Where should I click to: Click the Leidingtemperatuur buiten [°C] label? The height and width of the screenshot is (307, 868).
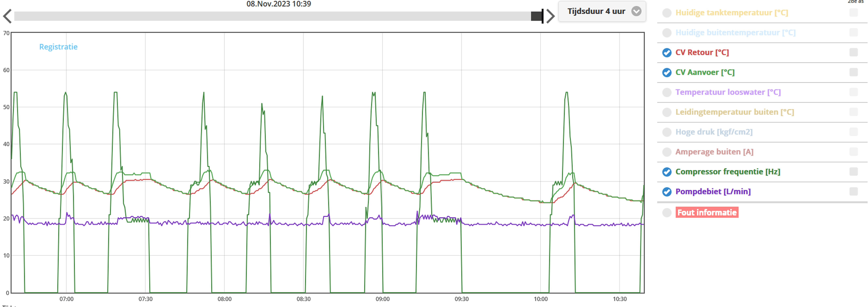[x=734, y=112]
